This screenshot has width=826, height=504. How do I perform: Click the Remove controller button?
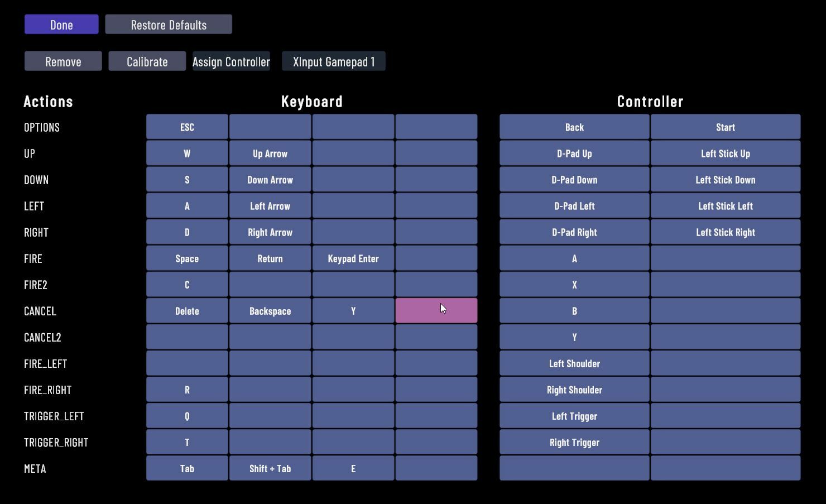click(63, 61)
